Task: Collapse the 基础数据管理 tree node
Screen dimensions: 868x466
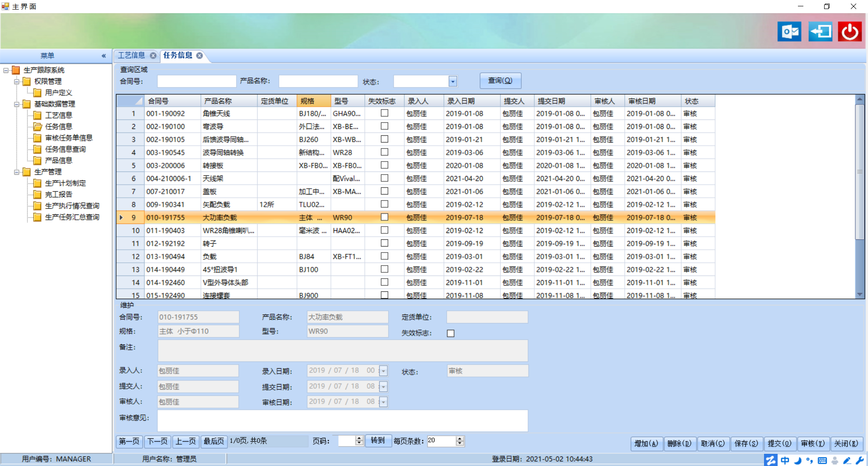Action: (x=17, y=104)
